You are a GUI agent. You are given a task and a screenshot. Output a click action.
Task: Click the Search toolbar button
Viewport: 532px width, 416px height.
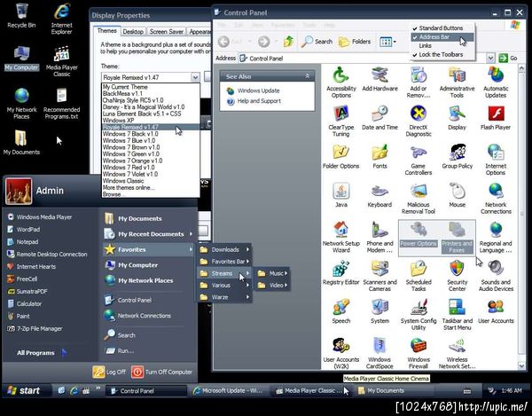[x=317, y=42]
